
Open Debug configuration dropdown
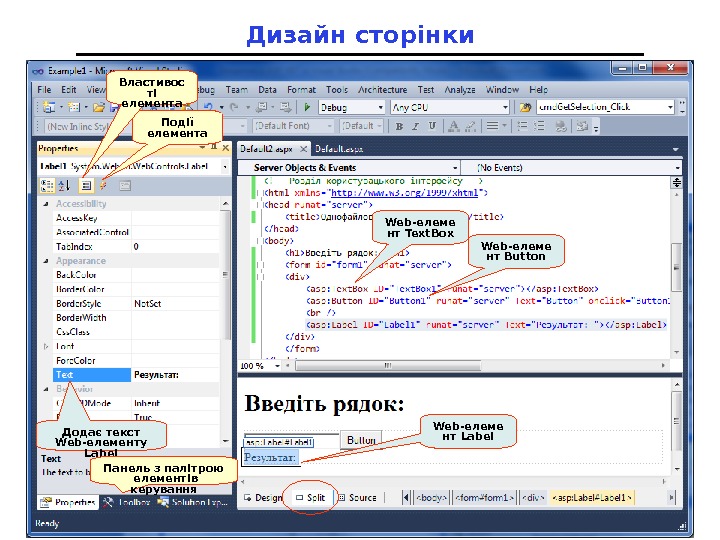pos(380,107)
